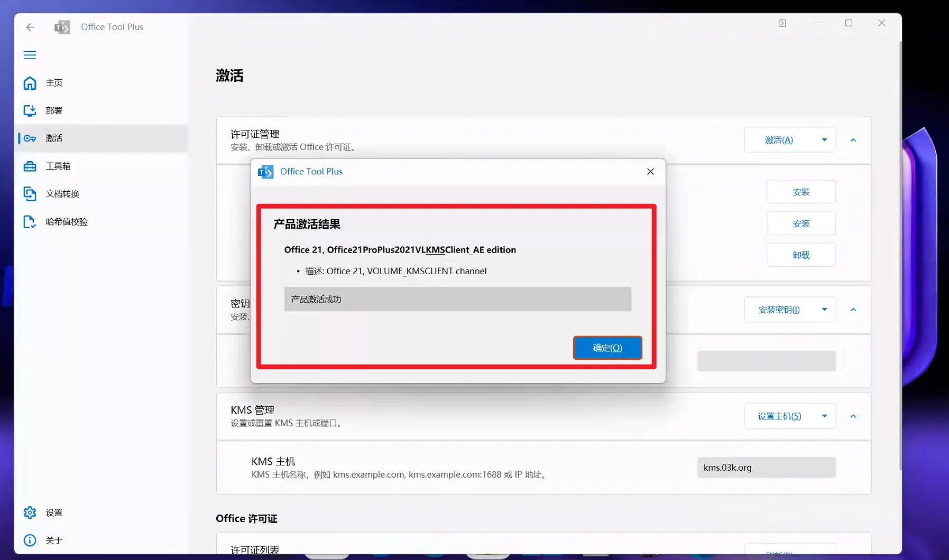Screen dimensions: 949x560
Task: Click the 安装密钥(I) button
Action: point(779,310)
